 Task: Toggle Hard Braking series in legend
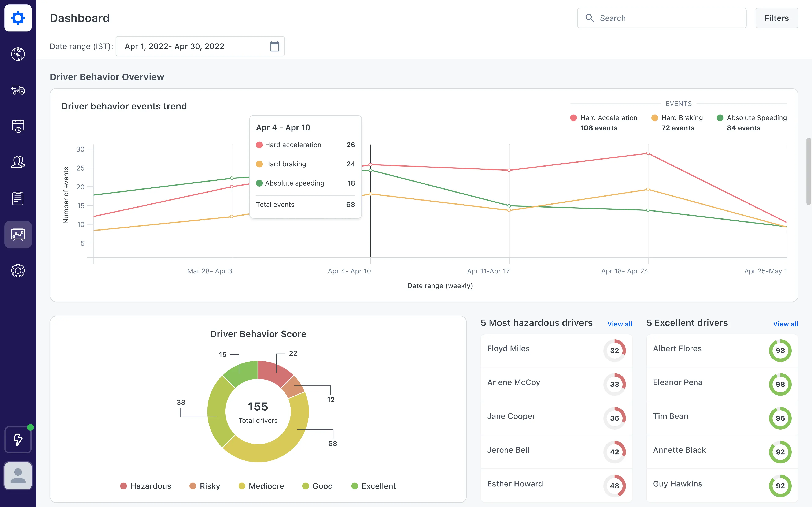(x=682, y=118)
